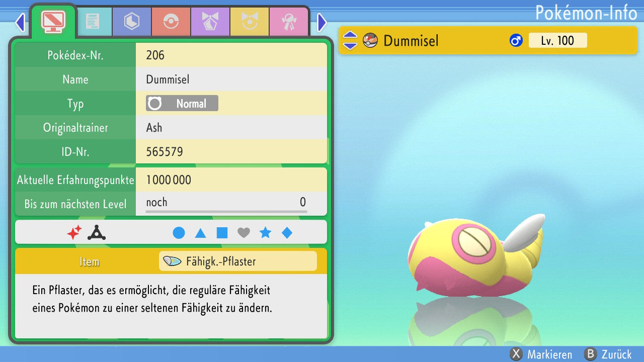Image resolution: width=644 pixels, height=362 pixels.
Task: Enable the grey heart marking
Action: point(244,233)
